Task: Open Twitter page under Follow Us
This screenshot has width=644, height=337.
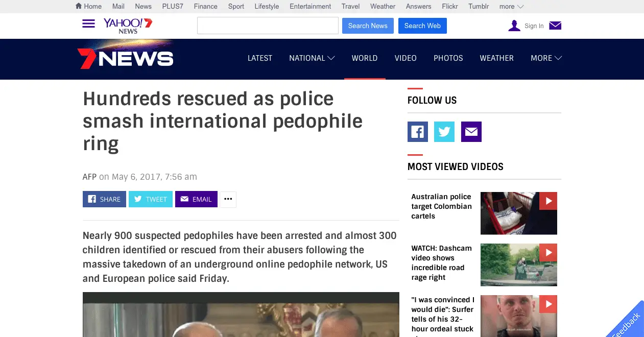Action: [444, 132]
